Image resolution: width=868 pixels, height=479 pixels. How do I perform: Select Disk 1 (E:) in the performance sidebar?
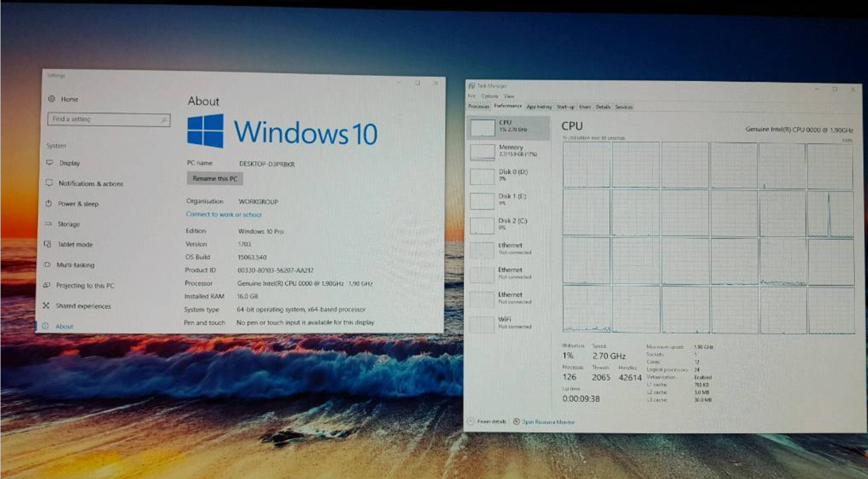coord(508,200)
